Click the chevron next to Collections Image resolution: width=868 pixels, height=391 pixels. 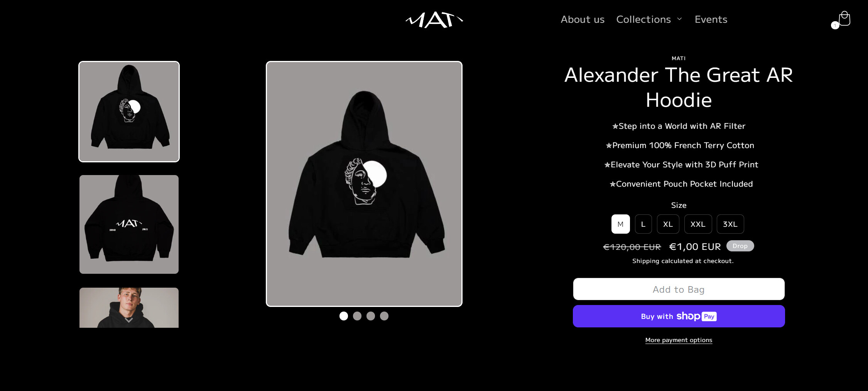[679, 19]
